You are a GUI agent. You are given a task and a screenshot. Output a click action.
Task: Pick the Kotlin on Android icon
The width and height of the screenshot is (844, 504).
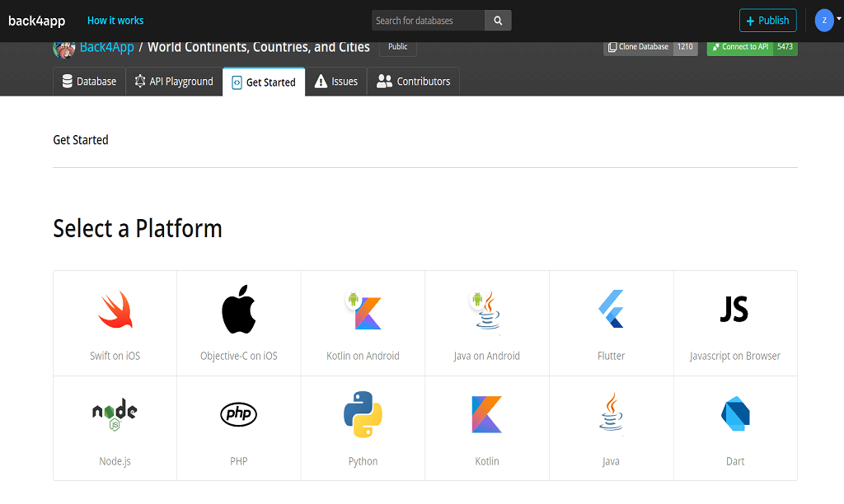click(x=363, y=310)
